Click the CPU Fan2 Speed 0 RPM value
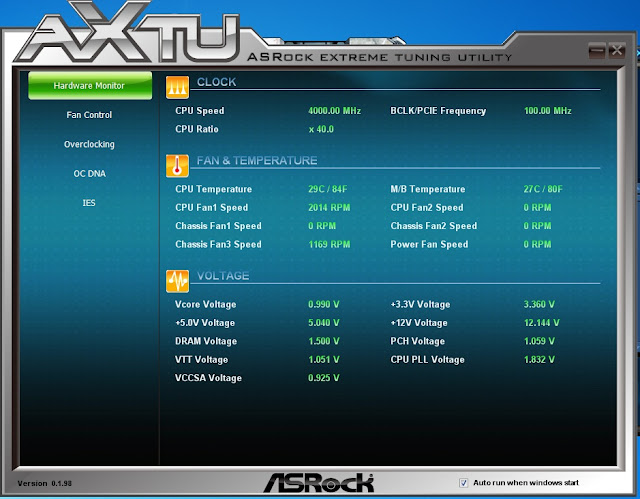Viewport: 640px width, 499px height. (x=537, y=208)
